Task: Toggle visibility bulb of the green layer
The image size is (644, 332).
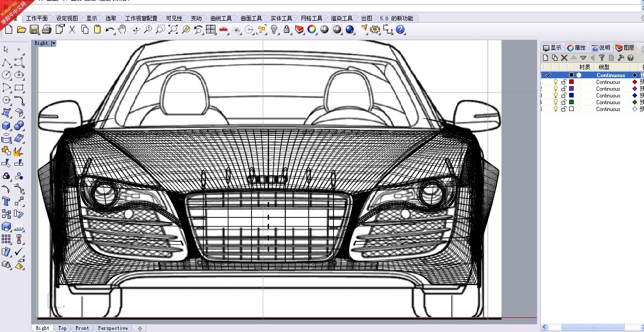Action: tap(556, 102)
